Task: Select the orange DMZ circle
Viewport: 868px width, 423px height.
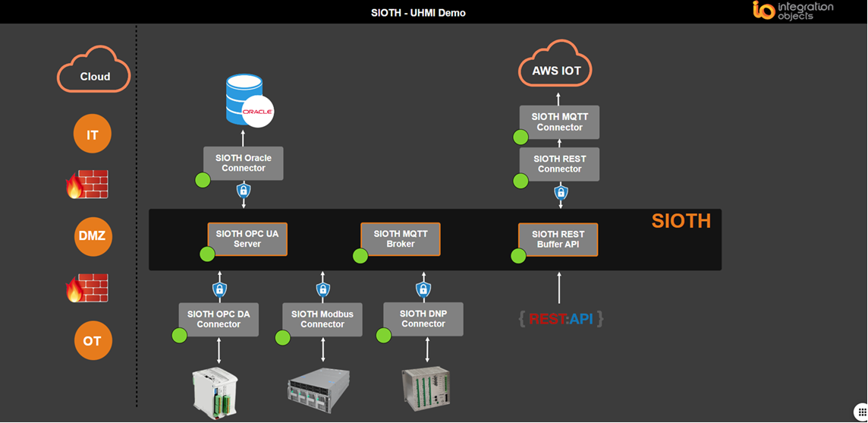Action: pos(93,237)
